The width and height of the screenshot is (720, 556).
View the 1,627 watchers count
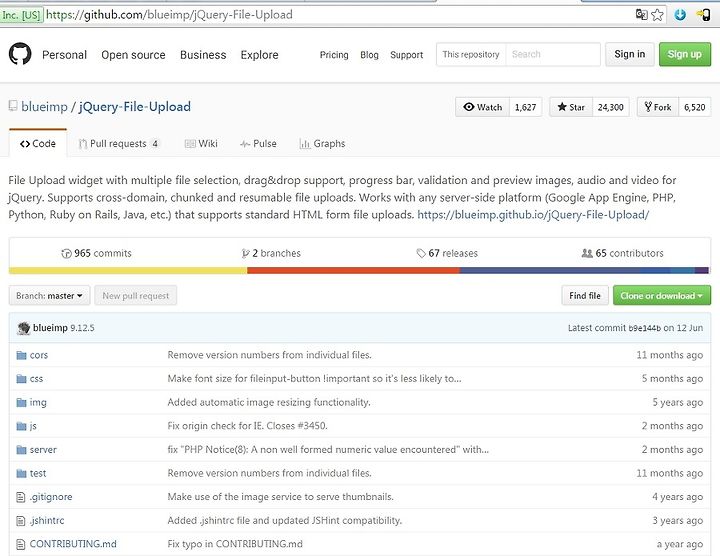coord(526,107)
